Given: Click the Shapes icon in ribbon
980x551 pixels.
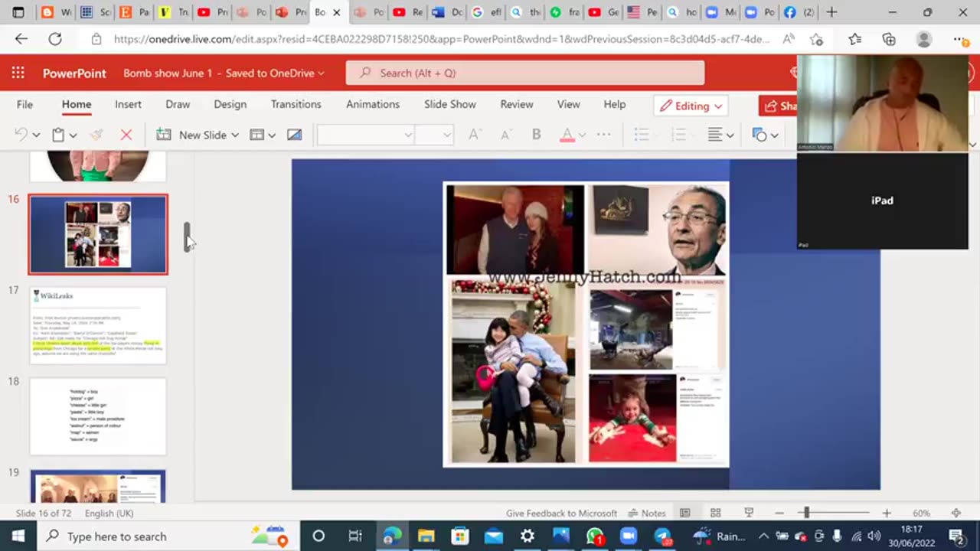Looking at the screenshot, I should (x=759, y=135).
